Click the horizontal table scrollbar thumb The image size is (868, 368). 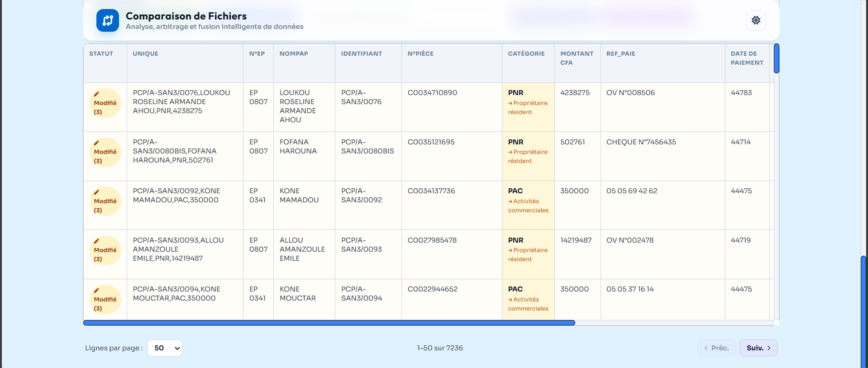pyautogui.click(x=329, y=323)
